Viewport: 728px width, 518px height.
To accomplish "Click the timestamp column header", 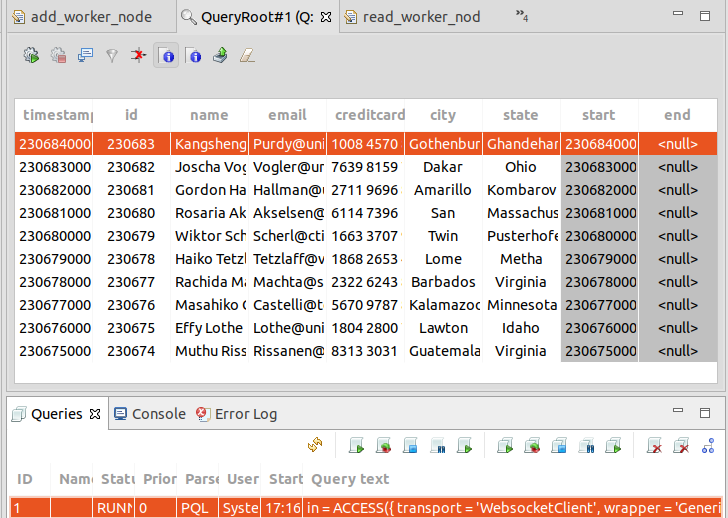I will [x=55, y=115].
